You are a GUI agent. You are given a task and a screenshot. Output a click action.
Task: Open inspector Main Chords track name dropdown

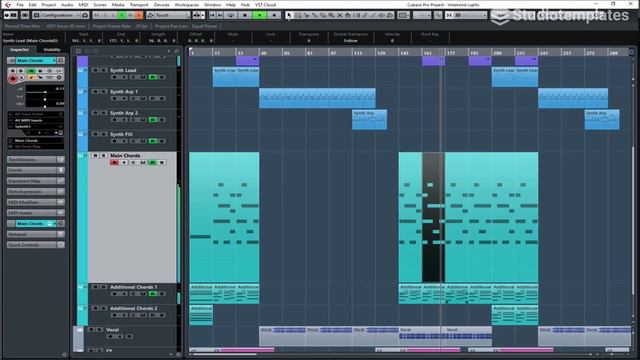36,60
